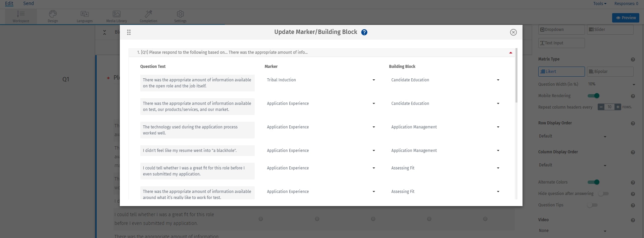Toggle the Alternate Colors switch
Screen dimensions: 644x238
click(593, 182)
